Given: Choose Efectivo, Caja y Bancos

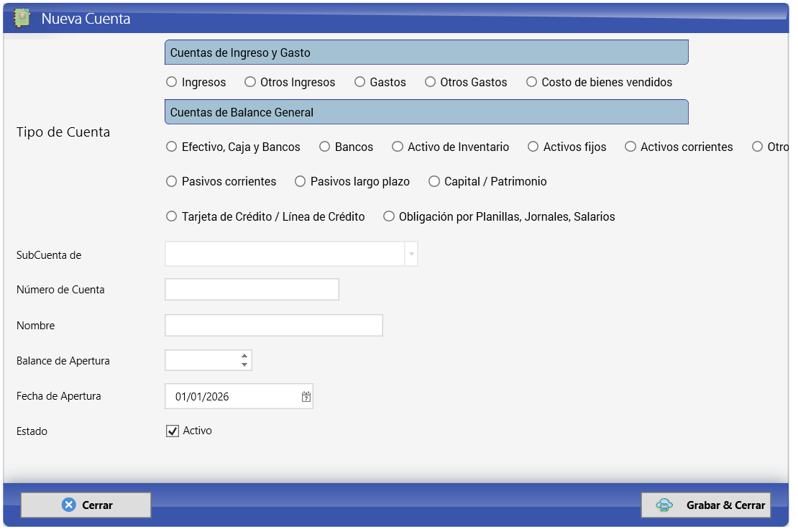Looking at the screenshot, I should [x=172, y=147].
